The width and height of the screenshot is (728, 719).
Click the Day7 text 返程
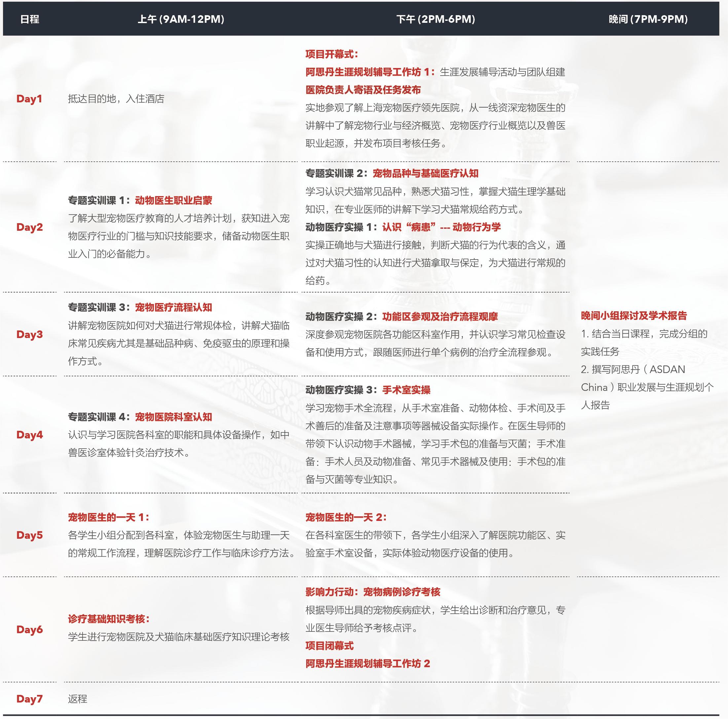78,699
